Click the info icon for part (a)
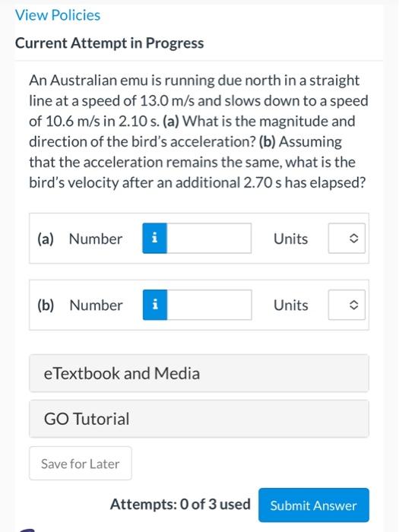The height and width of the screenshot is (532, 399). click(x=155, y=238)
